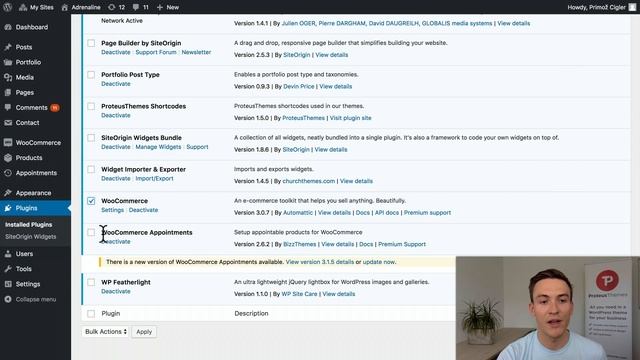Click Howdy Primož Cigler account
The height and width of the screenshot is (360, 640).
[602, 7]
